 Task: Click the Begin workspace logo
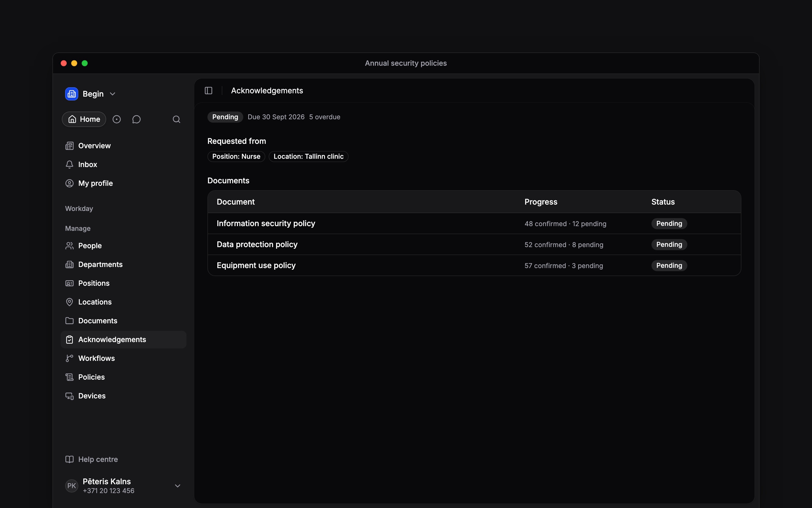(71, 94)
